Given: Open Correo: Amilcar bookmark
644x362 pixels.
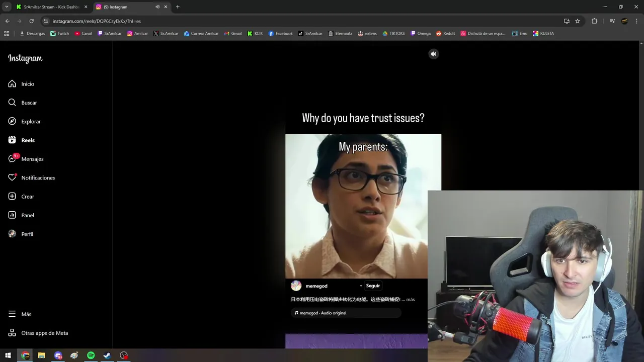Looking at the screenshot, I should click(201, 34).
